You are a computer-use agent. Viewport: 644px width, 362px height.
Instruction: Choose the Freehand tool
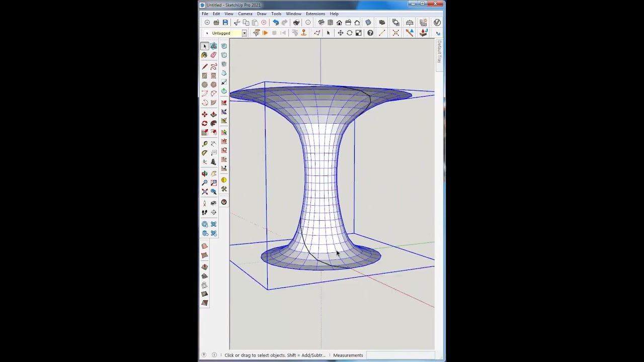coord(214,66)
